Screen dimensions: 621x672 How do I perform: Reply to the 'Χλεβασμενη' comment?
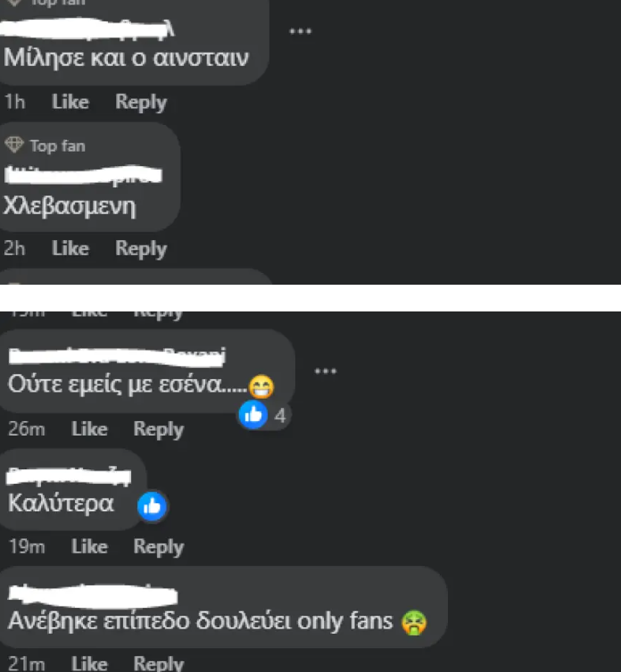(141, 249)
